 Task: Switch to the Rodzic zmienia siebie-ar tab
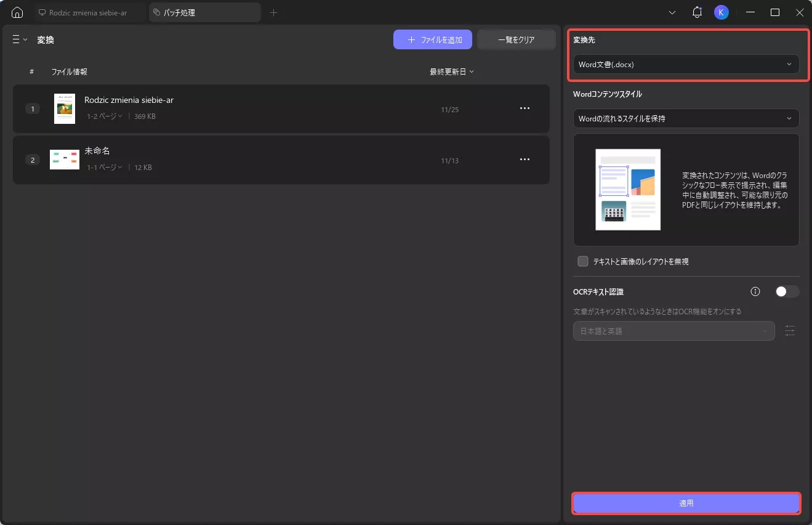point(89,12)
